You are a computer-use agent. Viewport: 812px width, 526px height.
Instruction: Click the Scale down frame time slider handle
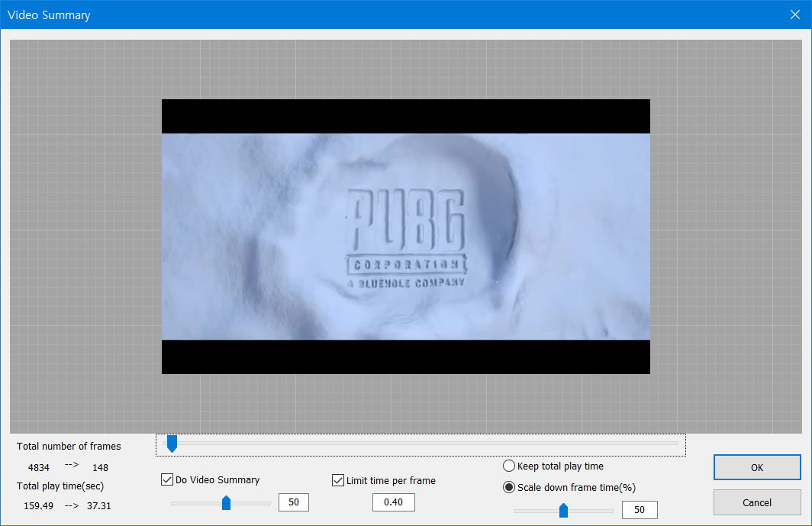click(x=563, y=510)
